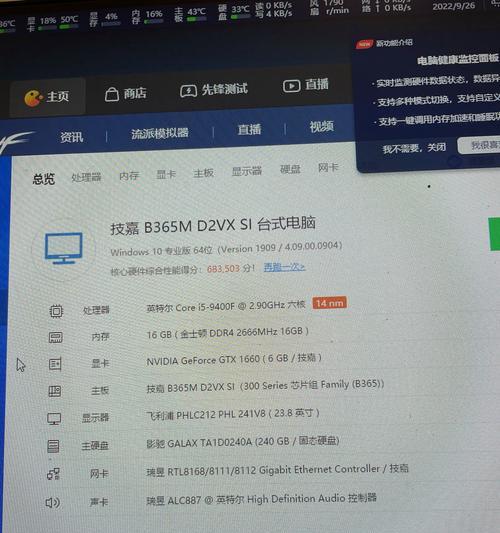The width and height of the screenshot is (500, 533).
Task: Open the 直播 live play icon
Action: (x=291, y=86)
